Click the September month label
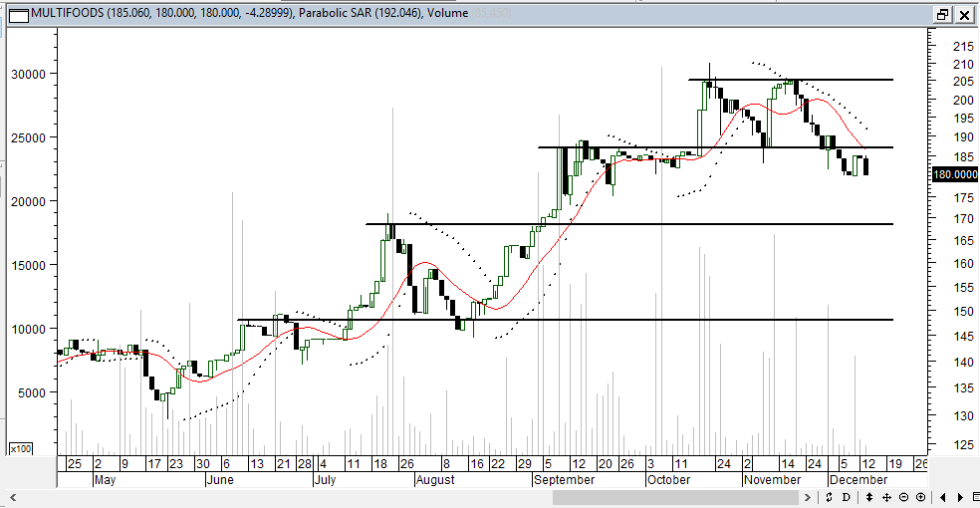Viewport: 980px width, 508px height. (x=564, y=480)
